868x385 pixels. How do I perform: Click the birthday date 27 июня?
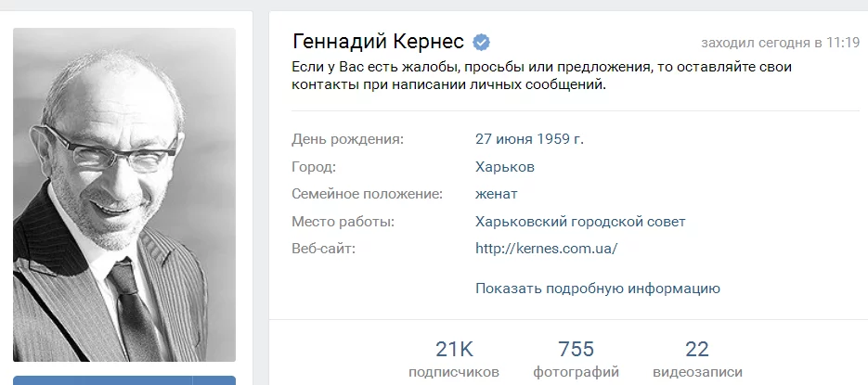pyautogui.click(x=505, y=139)
